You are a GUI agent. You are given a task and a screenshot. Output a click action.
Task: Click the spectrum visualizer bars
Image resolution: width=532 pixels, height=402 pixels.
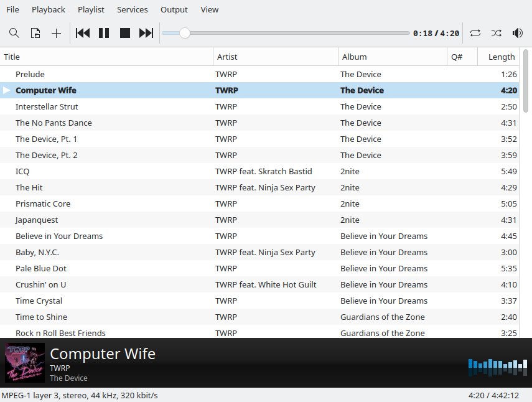[x=498, y=367]
